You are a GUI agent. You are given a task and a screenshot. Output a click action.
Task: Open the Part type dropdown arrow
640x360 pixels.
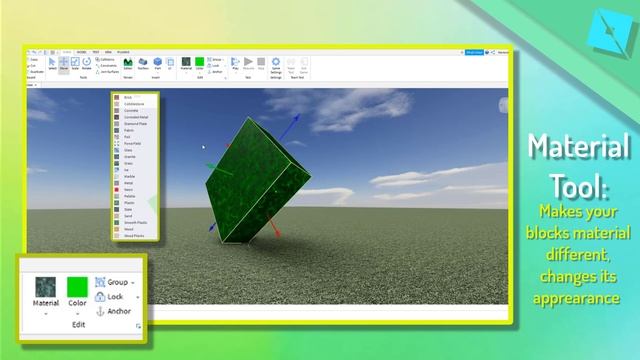(158, 73)
